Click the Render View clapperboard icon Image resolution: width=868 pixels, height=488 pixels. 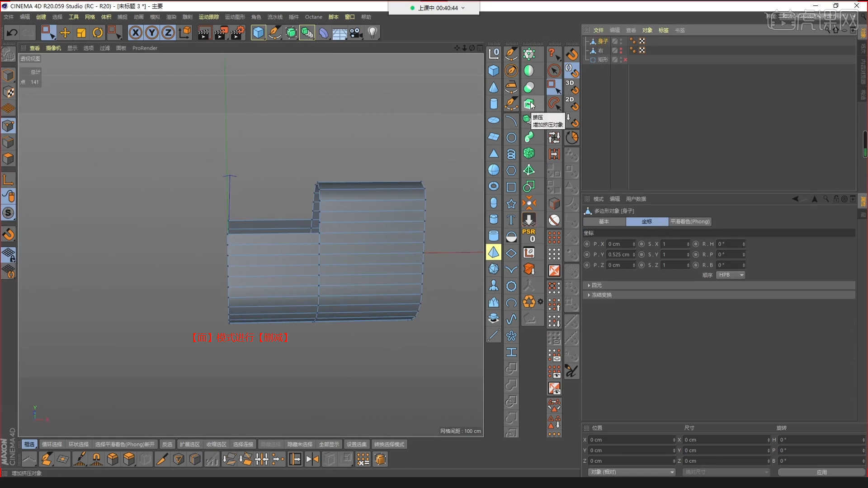coord(204,33)
